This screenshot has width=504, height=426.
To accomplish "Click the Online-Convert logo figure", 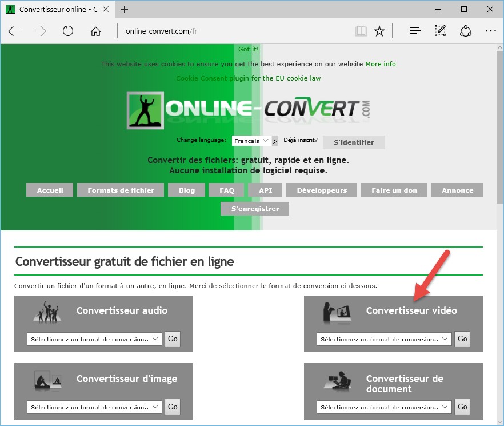I will 144,109.
